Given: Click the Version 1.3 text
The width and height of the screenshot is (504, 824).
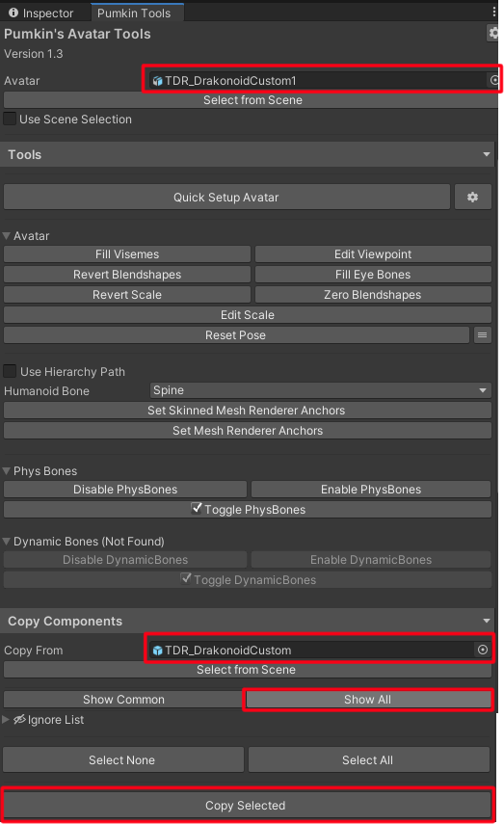Looking at the screenshot, I should pyautogui.click(x=33, y=54).
